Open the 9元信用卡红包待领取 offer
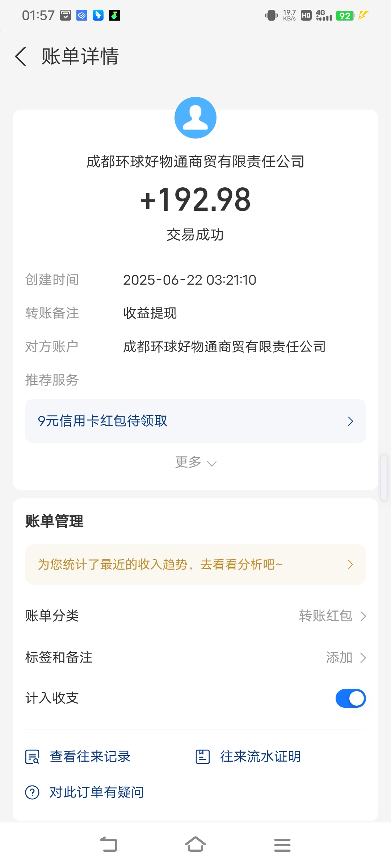391x868 pixels. point(195,421)
